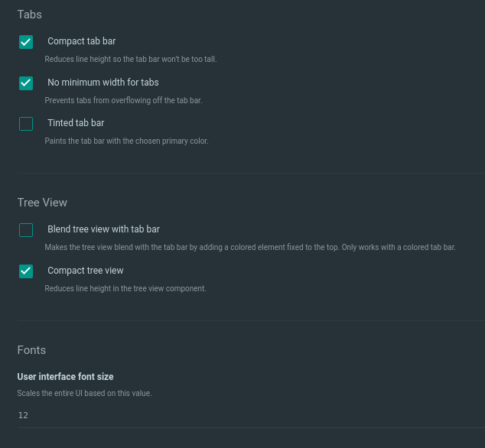
Task: Disable No minimum width for tabs checkbox
Action: [x=26, y=83]
